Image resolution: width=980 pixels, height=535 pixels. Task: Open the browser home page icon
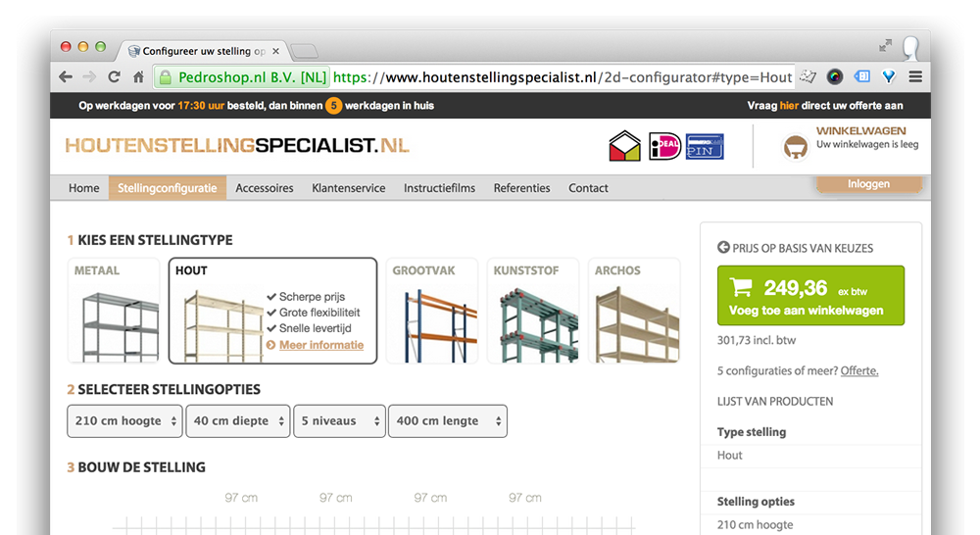(x=138, y=76)
